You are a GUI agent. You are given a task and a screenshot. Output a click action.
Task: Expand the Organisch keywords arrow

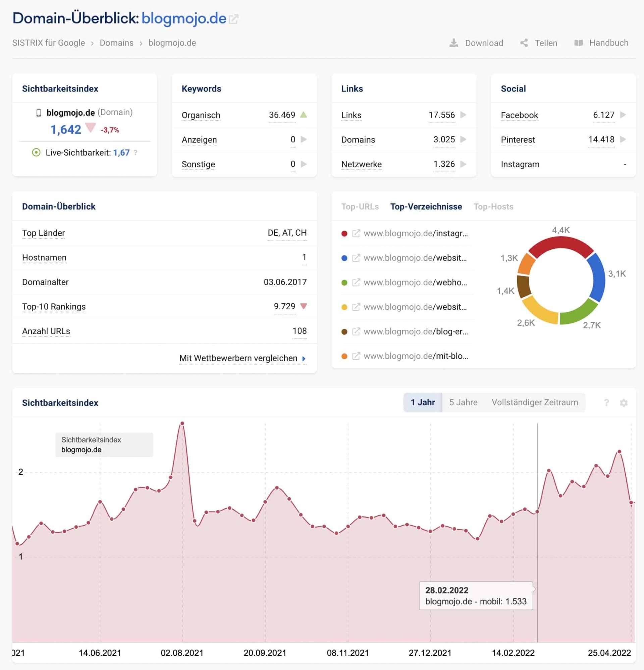pyautogui.click(x=303, y=115)
